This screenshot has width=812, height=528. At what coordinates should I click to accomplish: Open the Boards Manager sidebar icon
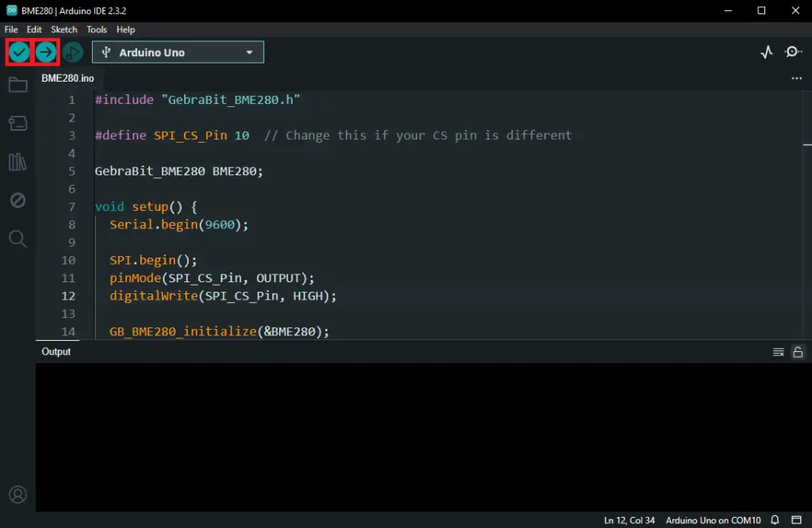[17, 123]
